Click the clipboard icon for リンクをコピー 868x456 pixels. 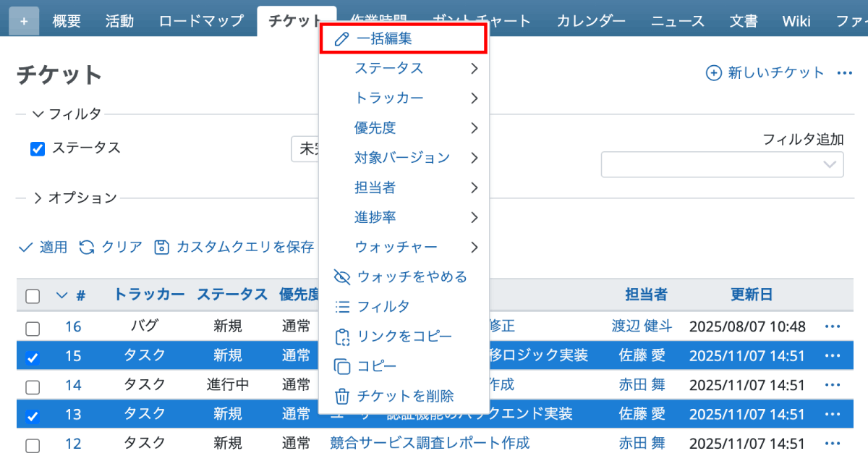(341, 337)
